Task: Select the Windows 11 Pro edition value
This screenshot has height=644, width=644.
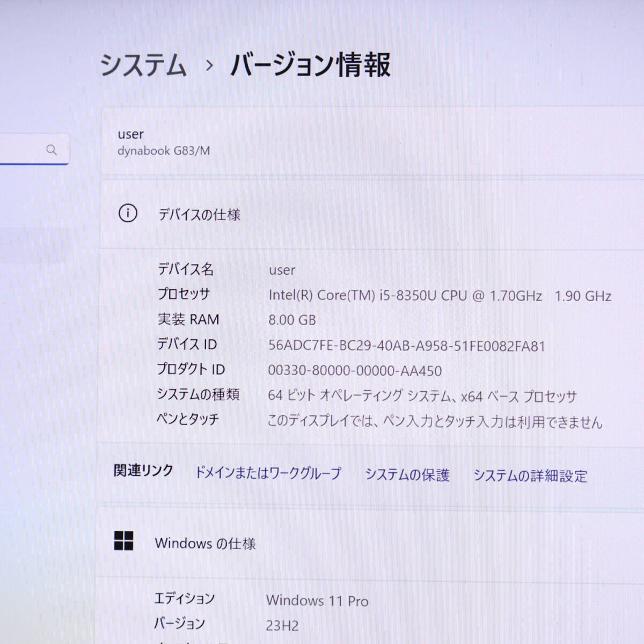Action: click(317, 601)
